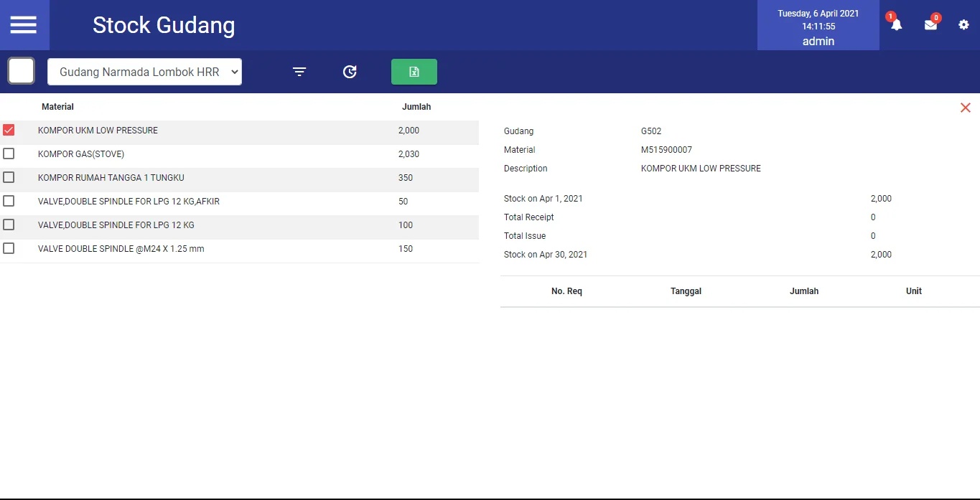980x500 pixels.
Task: Click the Stock Gudang page title
Action: (164, 25)
